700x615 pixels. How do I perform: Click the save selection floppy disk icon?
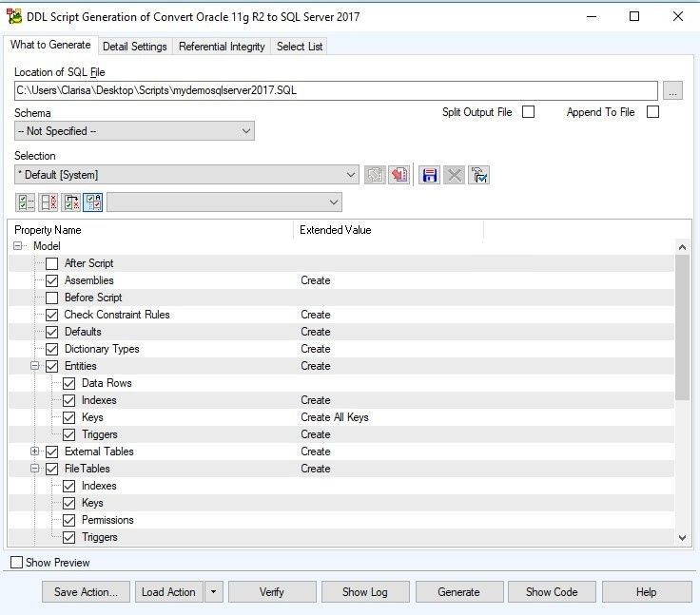(430, 175)
